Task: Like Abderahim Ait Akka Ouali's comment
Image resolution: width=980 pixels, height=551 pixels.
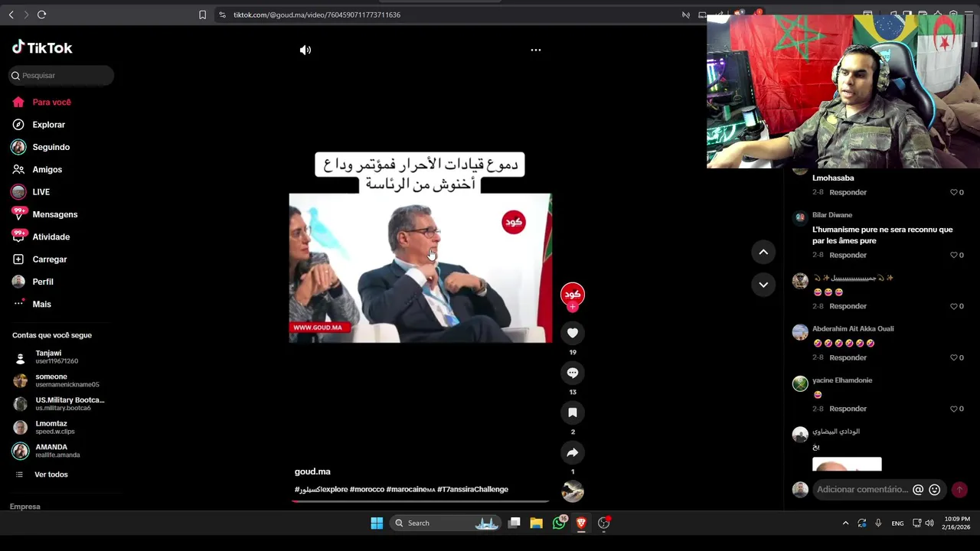Action: [954, 357]
